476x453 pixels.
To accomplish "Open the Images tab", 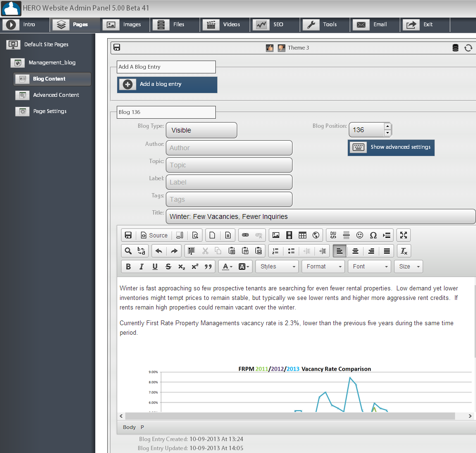I will pos(125,24).
